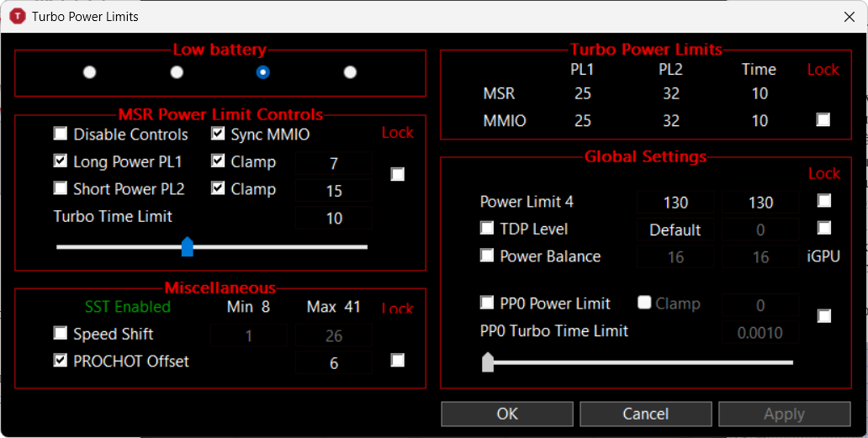Check the Disable Controls checkbox
Screen dimensions: 868x438
click(61, 134)
